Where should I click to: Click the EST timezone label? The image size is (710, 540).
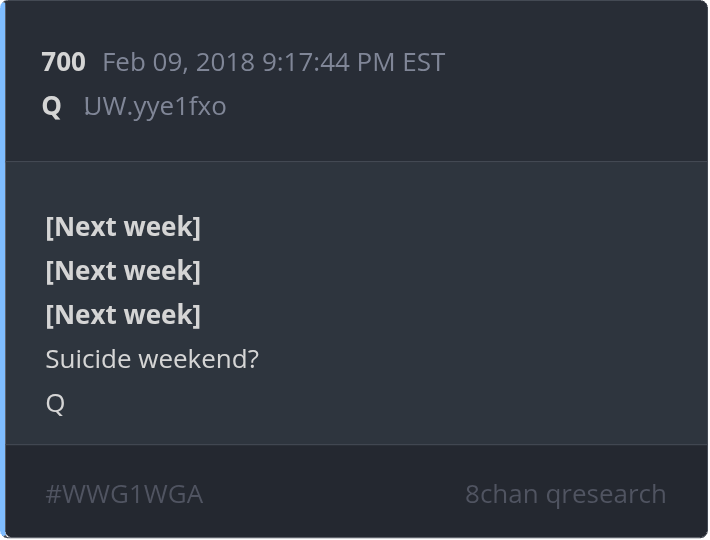[423, 62]
